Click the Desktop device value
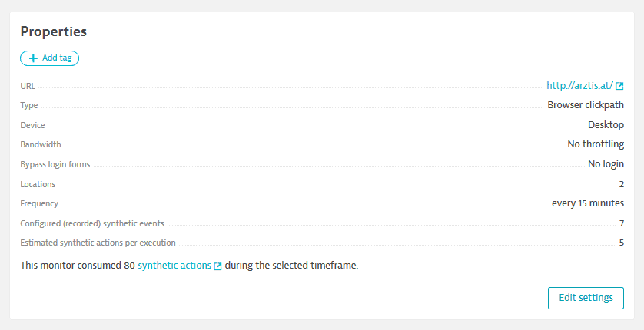 (x=606, y=124)
